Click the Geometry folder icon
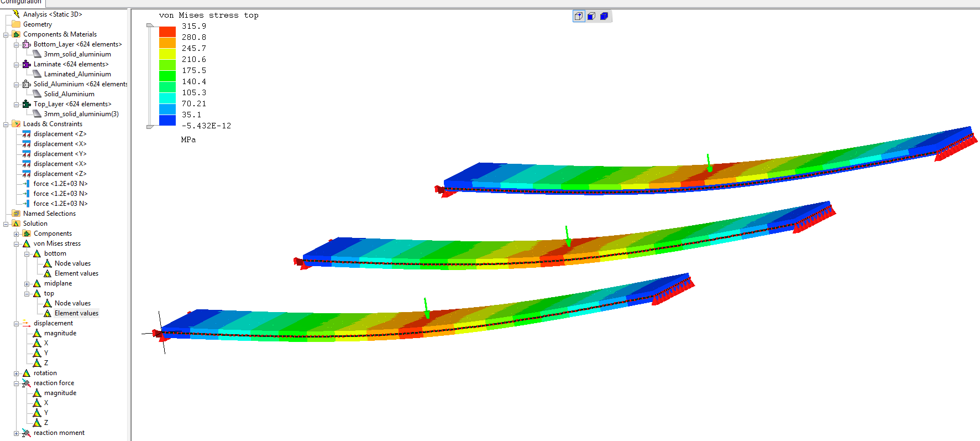 click(16, 24)
